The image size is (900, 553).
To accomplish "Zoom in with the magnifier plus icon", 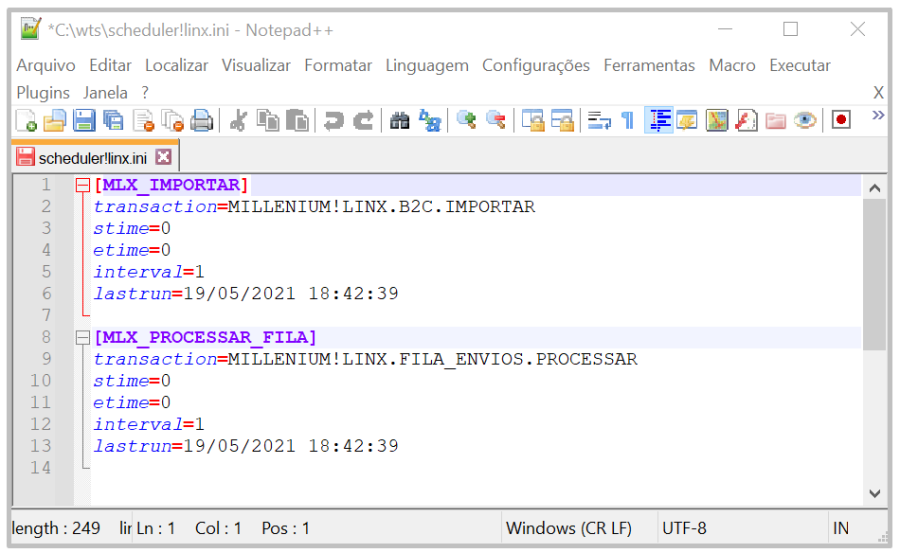I will (466, 121).
